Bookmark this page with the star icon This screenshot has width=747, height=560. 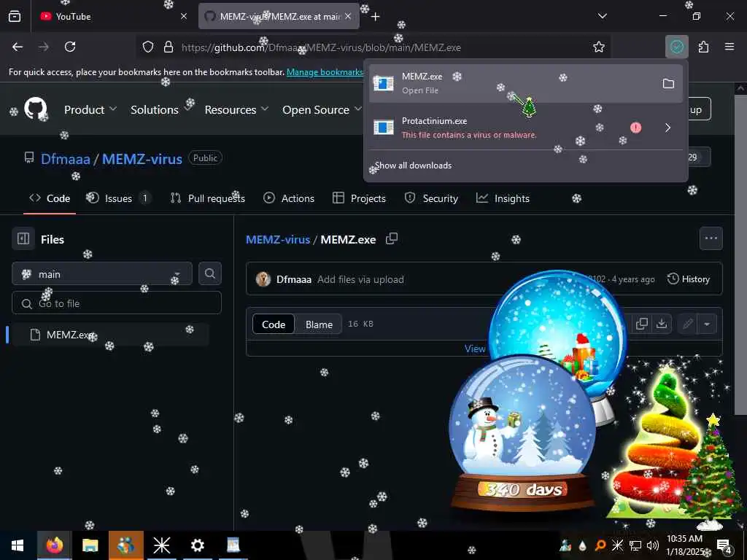598,47
